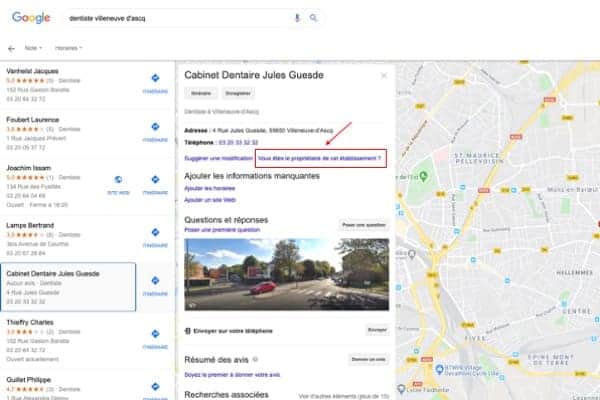Click the Adresse line 4 Rue Jules Guesde
This screenshot has width=600, height=400.
pos(259,131)
